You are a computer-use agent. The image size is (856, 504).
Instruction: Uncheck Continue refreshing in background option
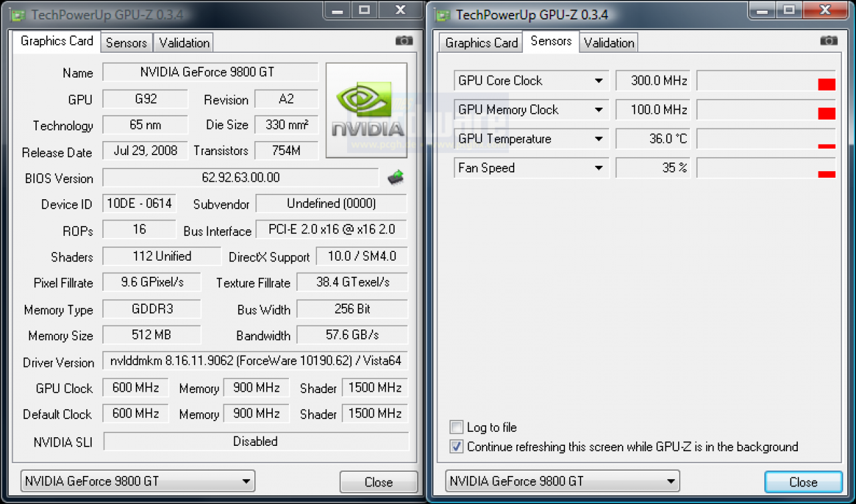click(x=457, y=447)
